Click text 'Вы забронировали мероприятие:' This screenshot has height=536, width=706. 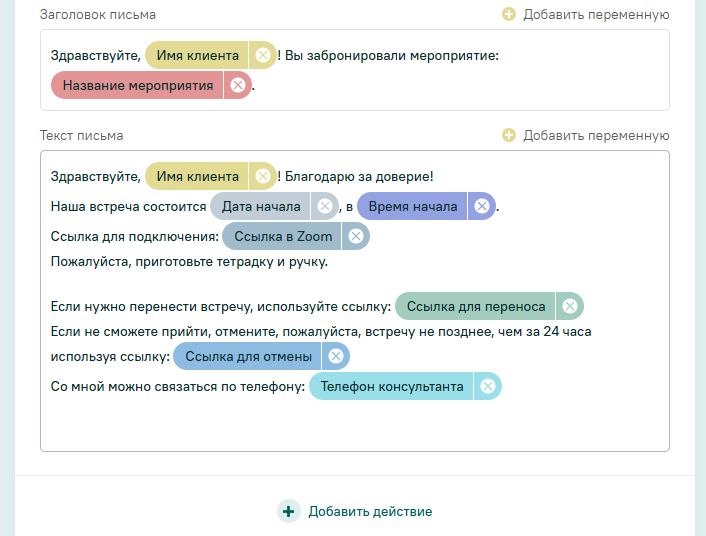coord(392,55)
